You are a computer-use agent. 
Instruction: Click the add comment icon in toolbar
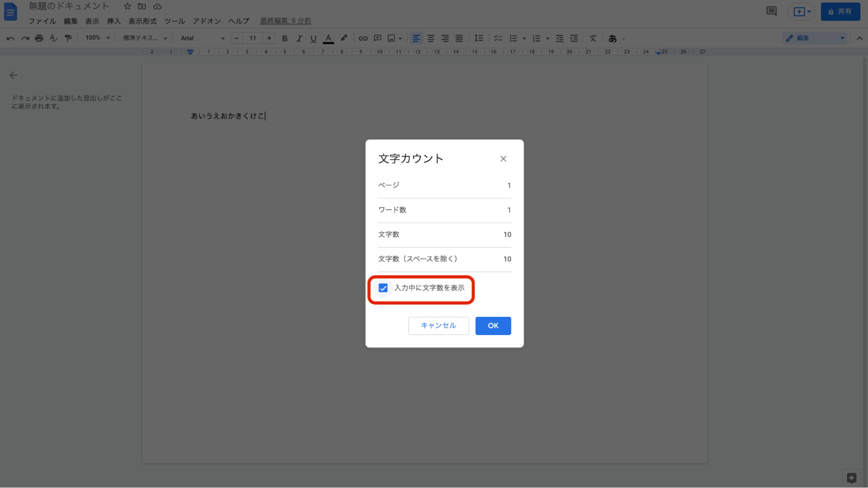pyautogui.click(x=377, y=38)
